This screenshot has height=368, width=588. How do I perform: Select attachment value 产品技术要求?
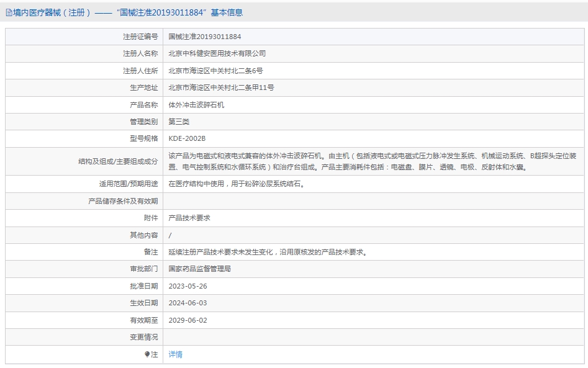(189, 218)
